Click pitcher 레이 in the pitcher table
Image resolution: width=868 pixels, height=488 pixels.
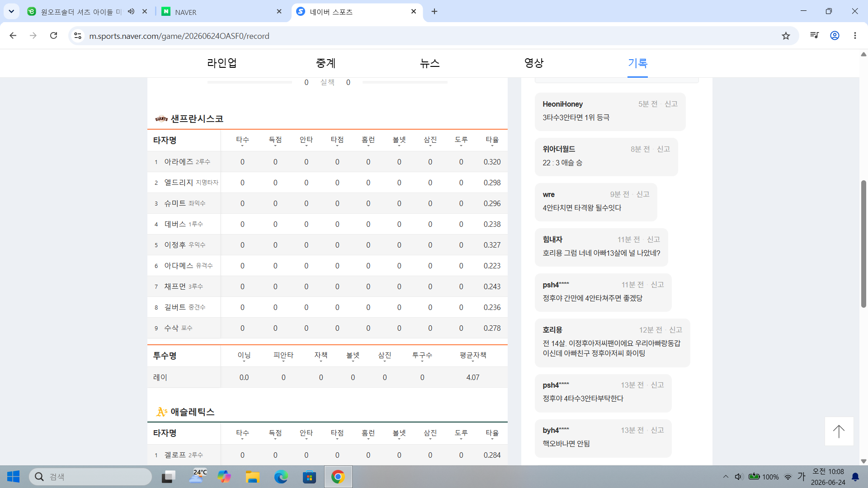(160, 377)
